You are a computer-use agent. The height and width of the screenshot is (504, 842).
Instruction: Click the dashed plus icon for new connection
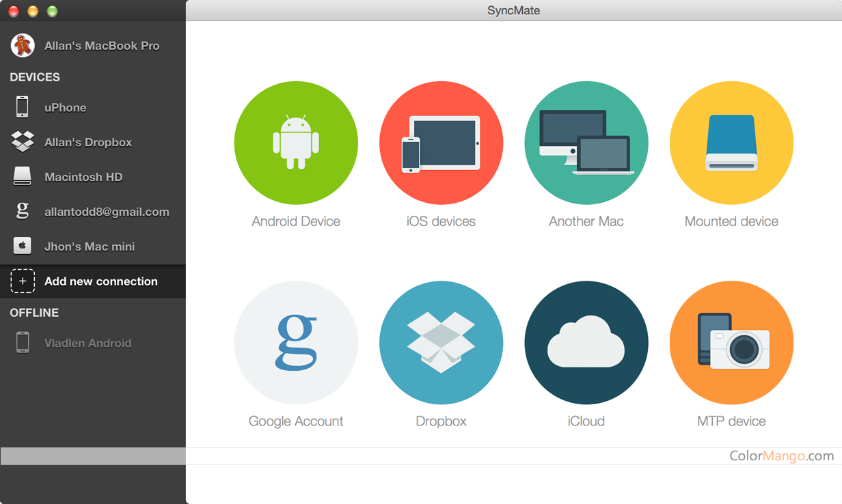(23, 281)
